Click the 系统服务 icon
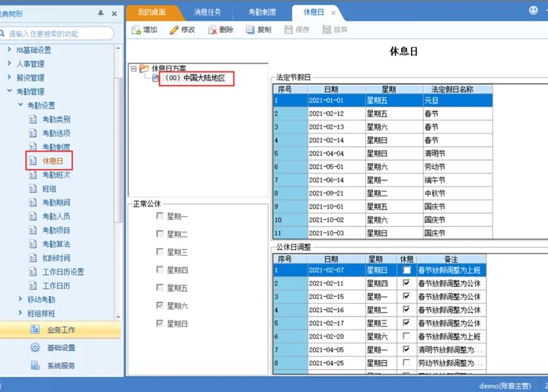The image size is (548, 392). (x=35, y=365)
